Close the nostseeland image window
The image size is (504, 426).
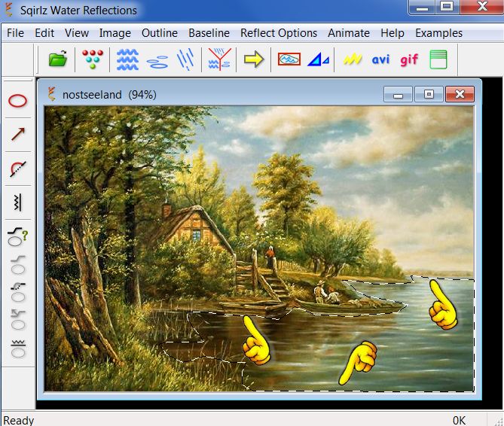click(x=460, y=94)
